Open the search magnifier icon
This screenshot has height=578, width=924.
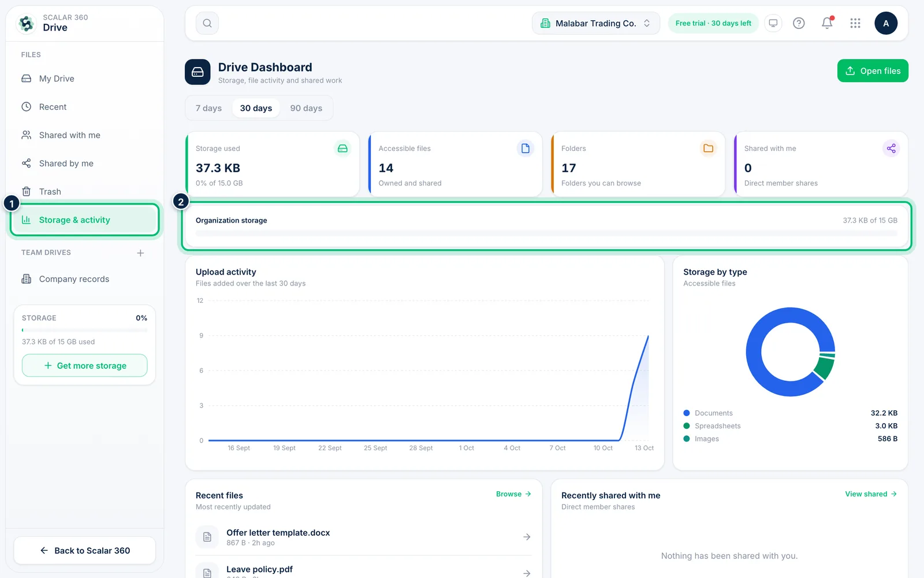[207, 23]
